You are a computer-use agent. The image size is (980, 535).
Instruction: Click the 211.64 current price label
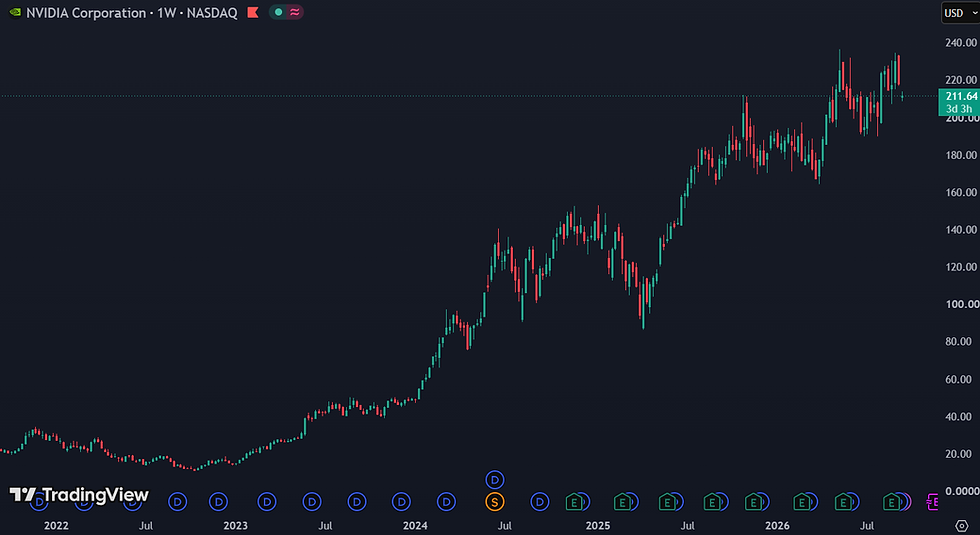[x=961, y=96]
